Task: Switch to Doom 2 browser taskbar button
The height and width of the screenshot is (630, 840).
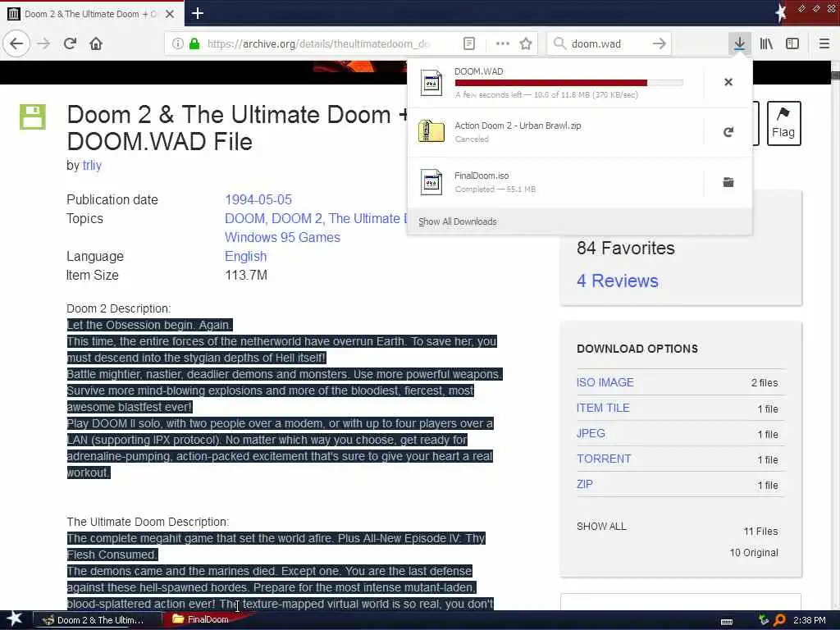Action: [97, 620]
